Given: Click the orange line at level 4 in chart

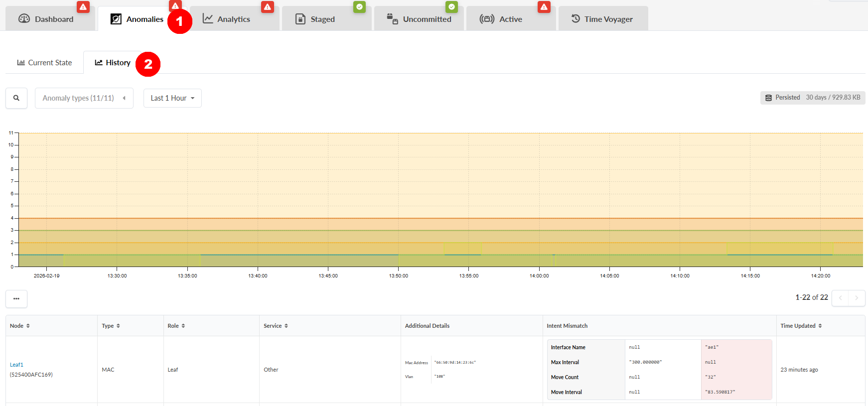Looking at the screenshot, I should [440, 218].
